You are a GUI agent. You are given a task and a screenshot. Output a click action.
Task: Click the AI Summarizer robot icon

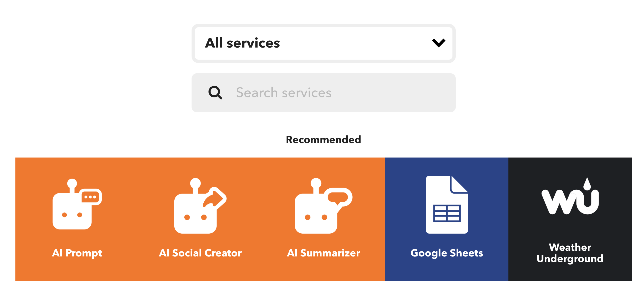coord(324,206)
